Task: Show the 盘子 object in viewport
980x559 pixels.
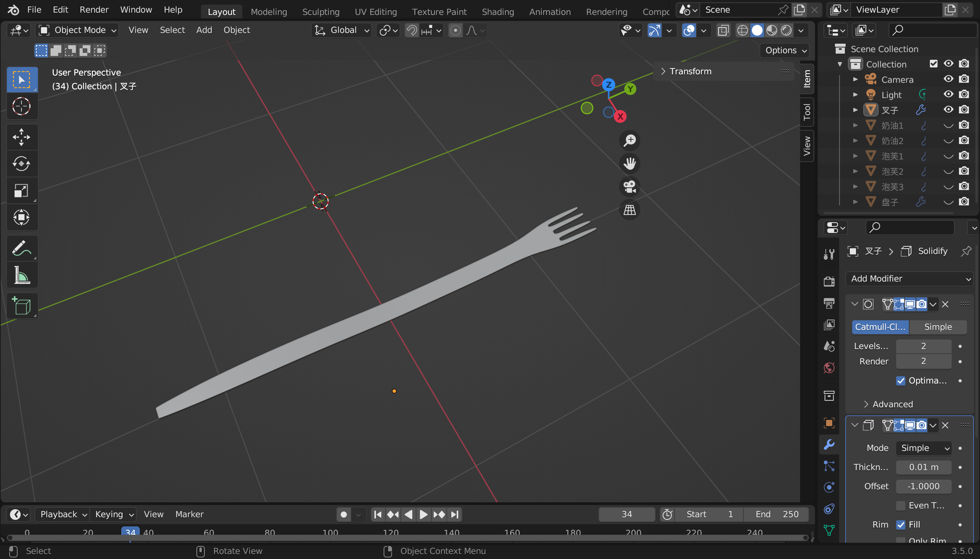Action: [948, 202]
